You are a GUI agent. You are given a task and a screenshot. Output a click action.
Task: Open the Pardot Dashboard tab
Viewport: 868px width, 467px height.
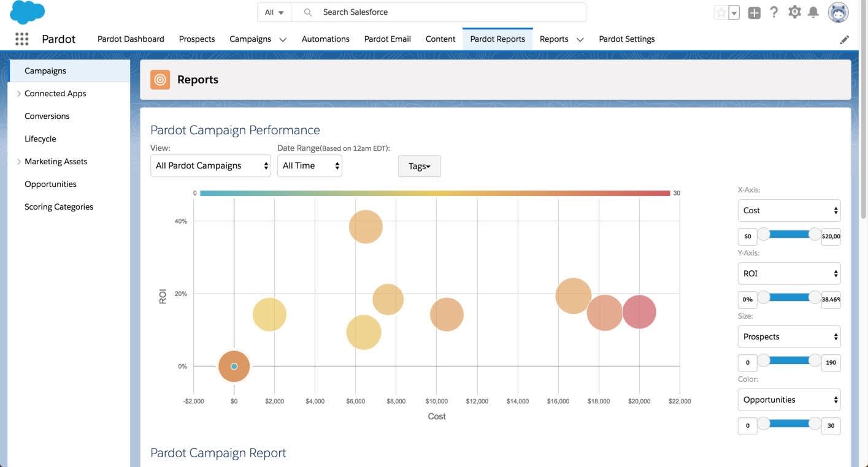(131, 39)
